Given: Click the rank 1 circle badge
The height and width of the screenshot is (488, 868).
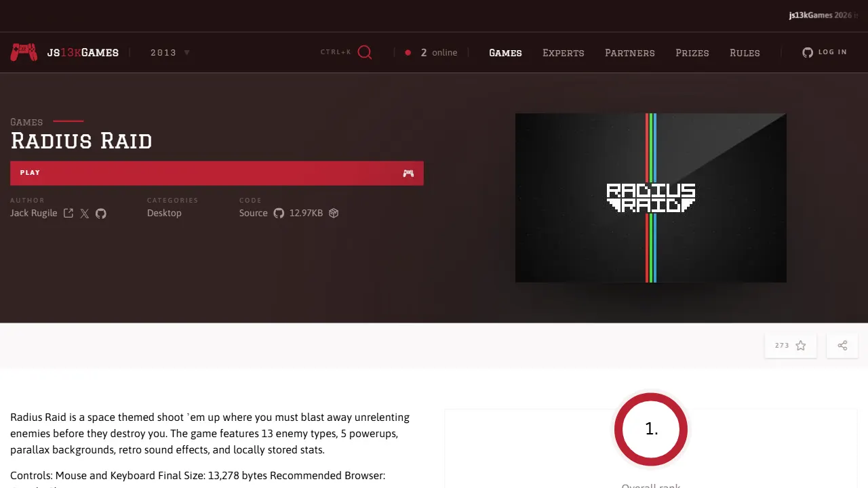Looking at the screenshot, I should coord(651,429).
